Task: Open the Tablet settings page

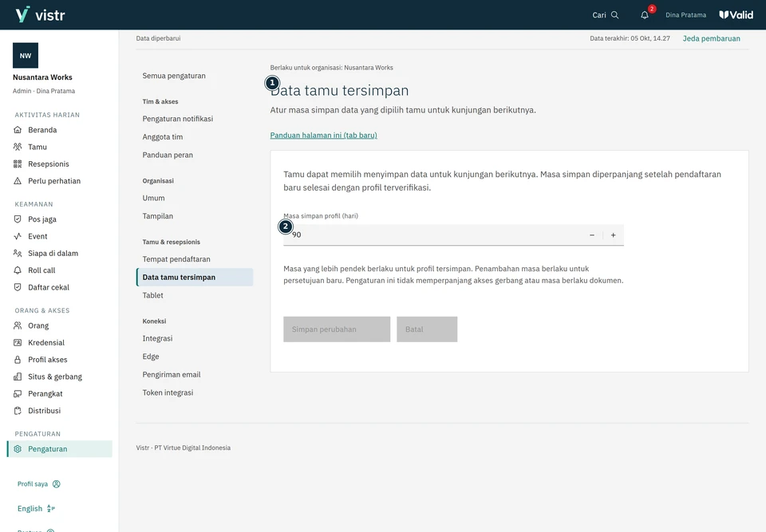Action: [x=153, y=295]
